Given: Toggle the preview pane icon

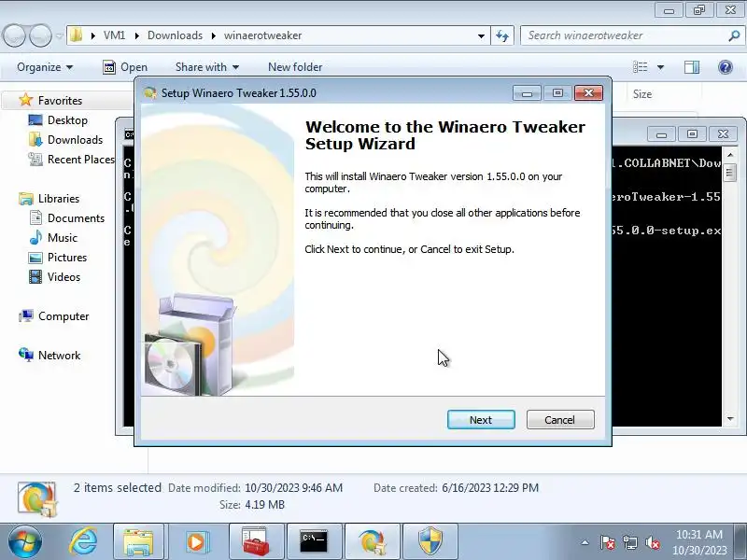Looking at the screenshot, I should point(692,67).
